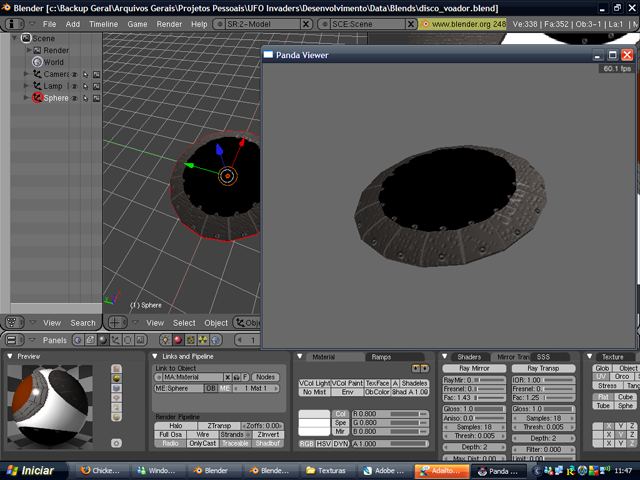Toggle the Halo render pipeline option
The image size is (640, 480).
tap(174, 426)
